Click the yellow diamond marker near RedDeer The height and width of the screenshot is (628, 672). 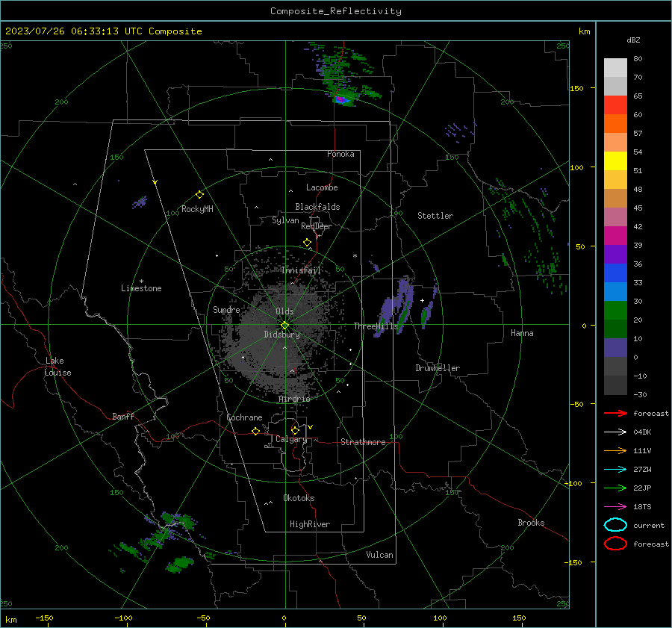click(x=307, y=243)
